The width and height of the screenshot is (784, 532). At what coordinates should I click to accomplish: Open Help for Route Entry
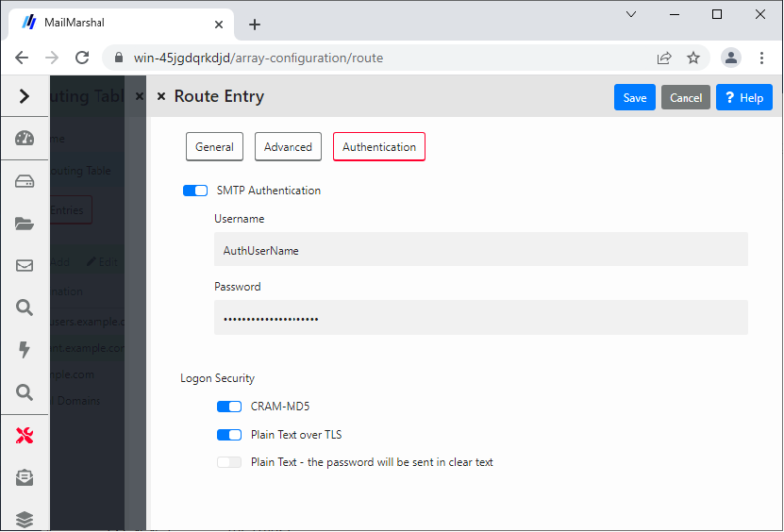(744, 97)
